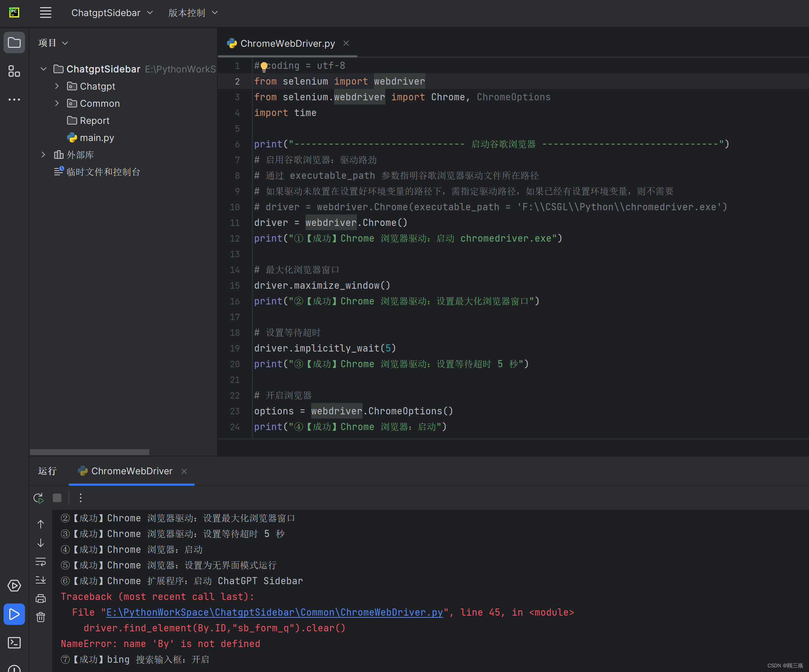
Task: Click the print icon in the run console
Action: (40, 598)
